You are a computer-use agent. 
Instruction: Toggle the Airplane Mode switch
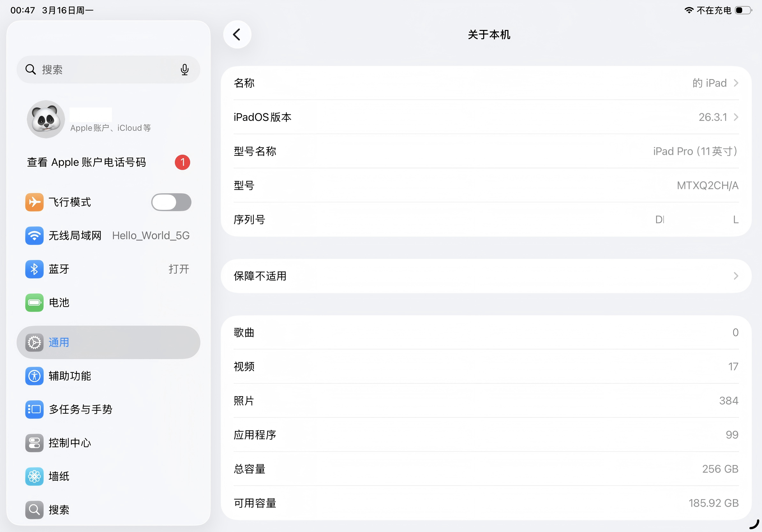(171, 202)
